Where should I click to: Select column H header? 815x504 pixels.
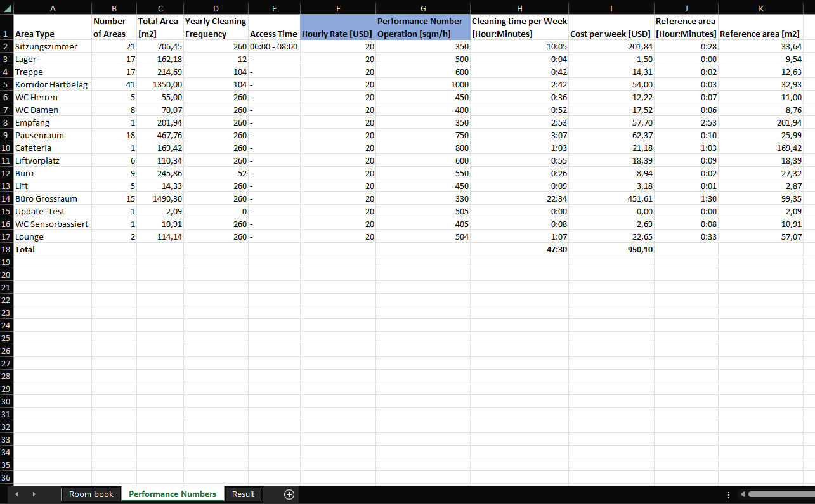pos(519,8)
